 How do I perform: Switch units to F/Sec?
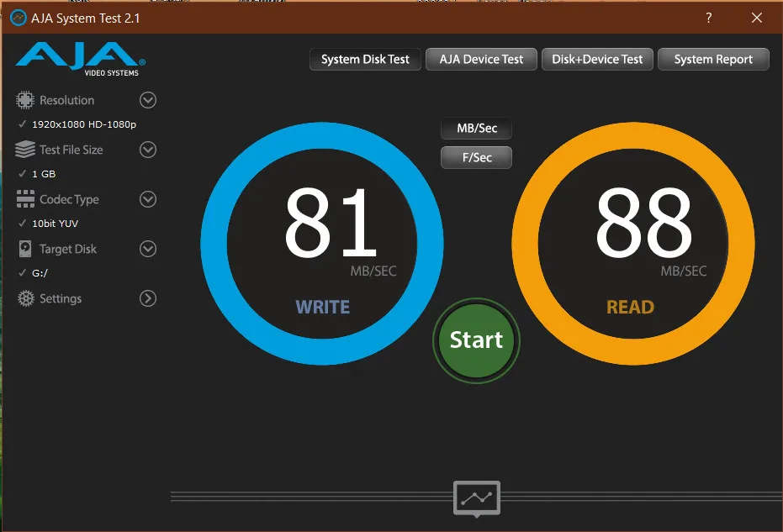[476, 158]
